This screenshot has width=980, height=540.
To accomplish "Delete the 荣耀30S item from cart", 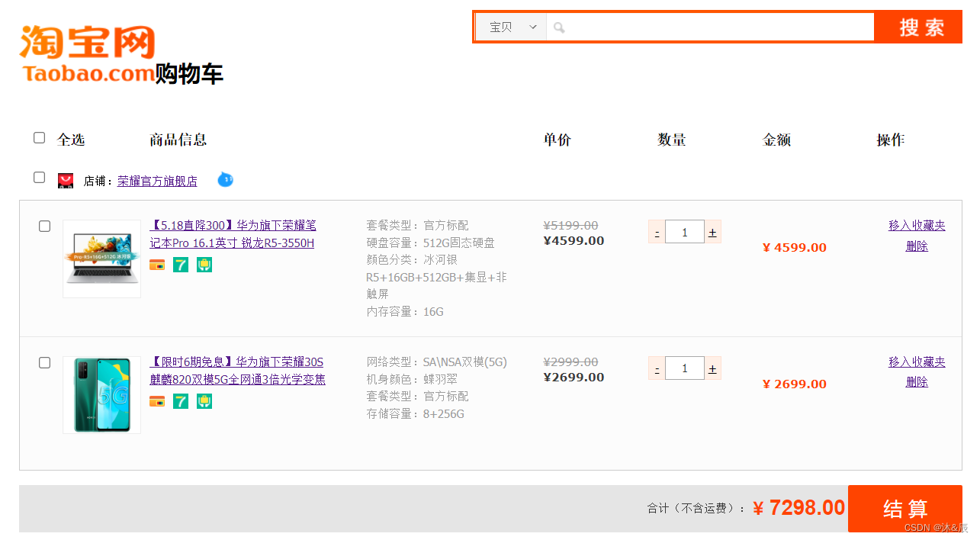I will (x=917, y=382).
